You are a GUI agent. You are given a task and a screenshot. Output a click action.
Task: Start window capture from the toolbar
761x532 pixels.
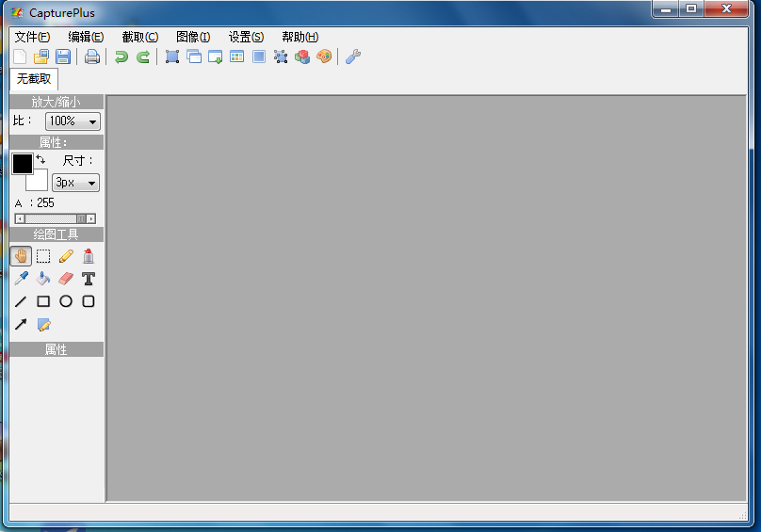194,56
